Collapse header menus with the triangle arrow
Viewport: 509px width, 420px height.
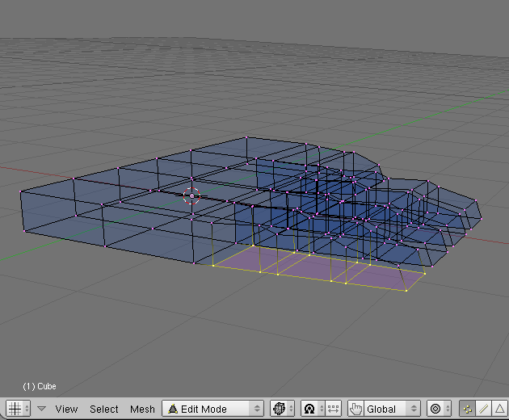click(x=41, y=409)
